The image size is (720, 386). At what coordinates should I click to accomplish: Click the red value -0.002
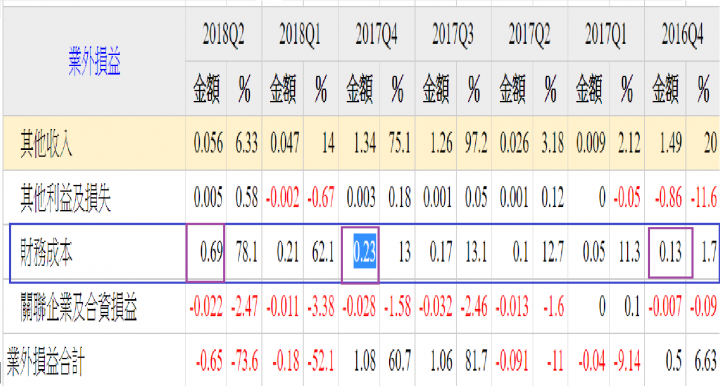click(283, 198)
